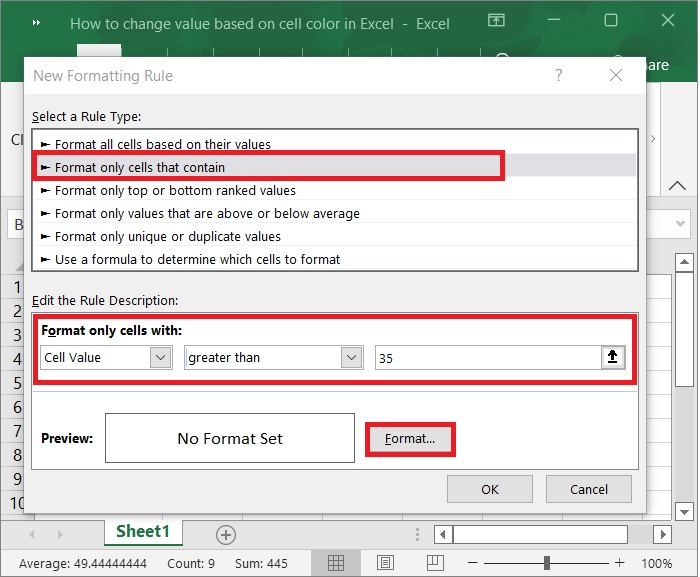Click the zoom slider handle
This screenshot has height=577, width=700.
547,563
